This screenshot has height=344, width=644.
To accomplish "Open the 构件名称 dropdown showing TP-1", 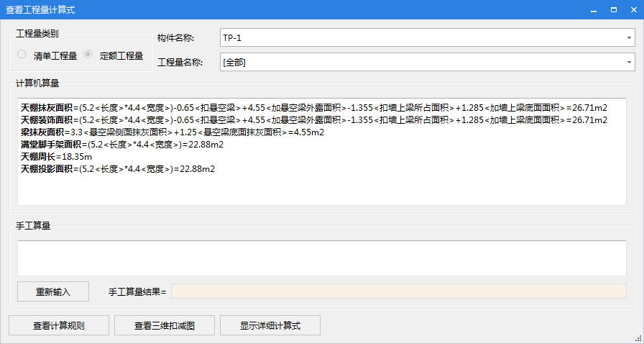I will coord(427,38).
